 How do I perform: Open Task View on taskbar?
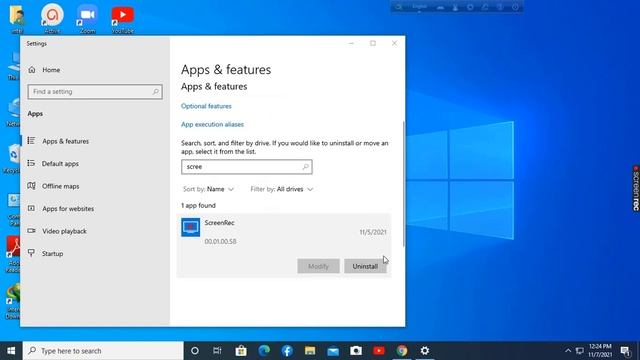click(x=218, y=351)
